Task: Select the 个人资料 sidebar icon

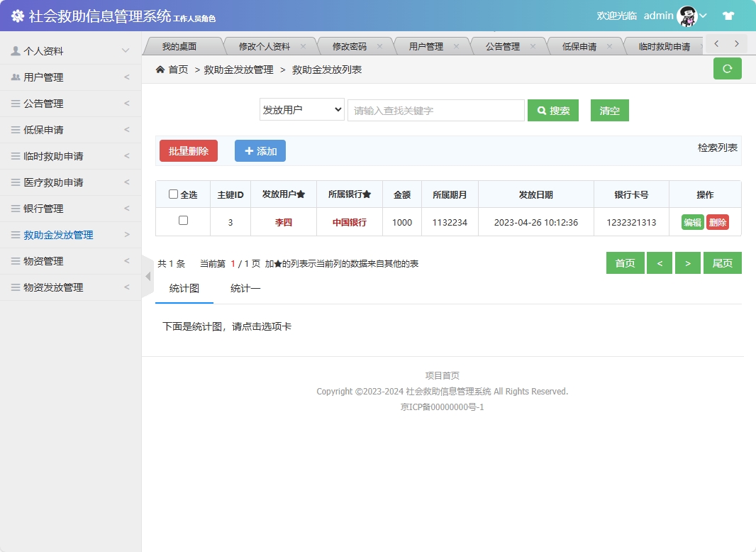Action: [16, 50]
